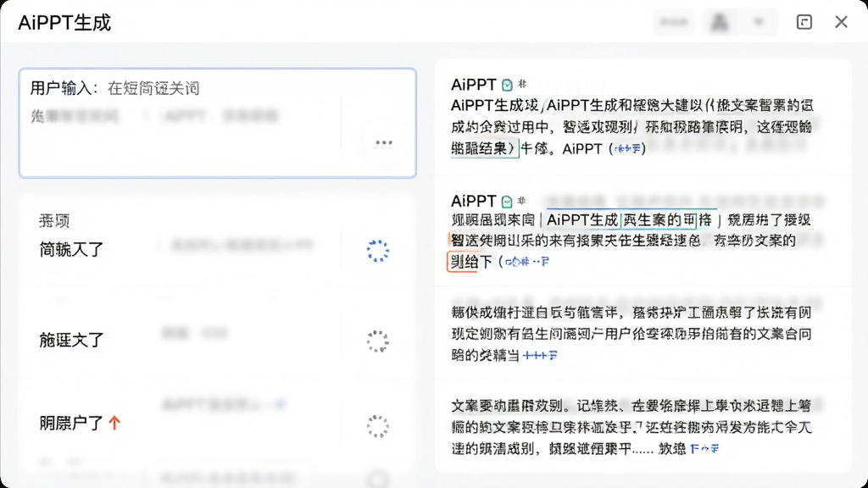Viewport: 868px width, 488px height.
Task: Click the green badge icon beside first AiPPT heading
Action: [x=507, y=85]
